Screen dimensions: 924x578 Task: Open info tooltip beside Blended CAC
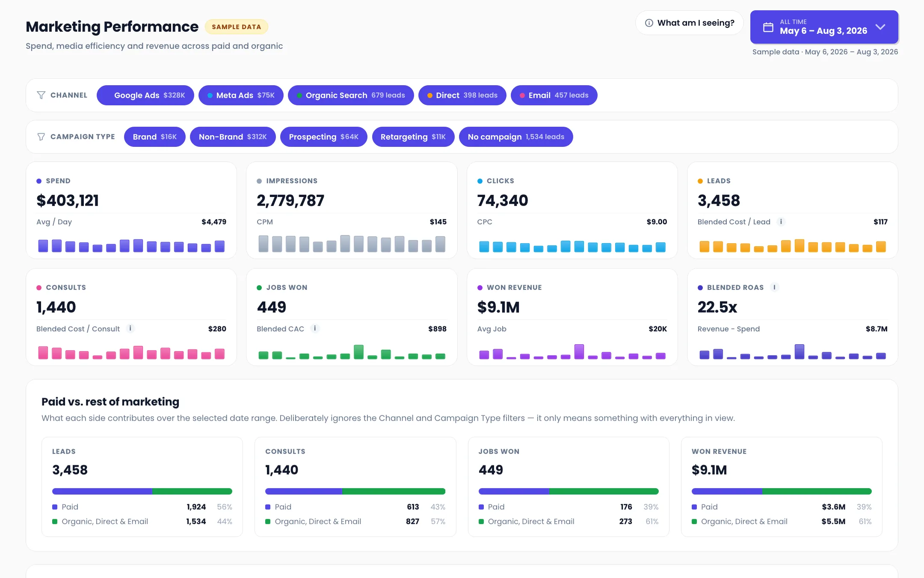(x=315, y=328)
